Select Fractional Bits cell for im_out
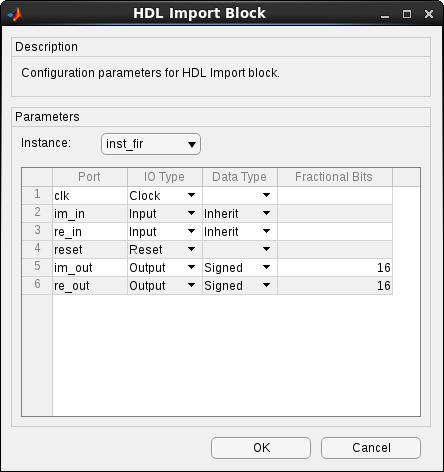 coord(335,268)
